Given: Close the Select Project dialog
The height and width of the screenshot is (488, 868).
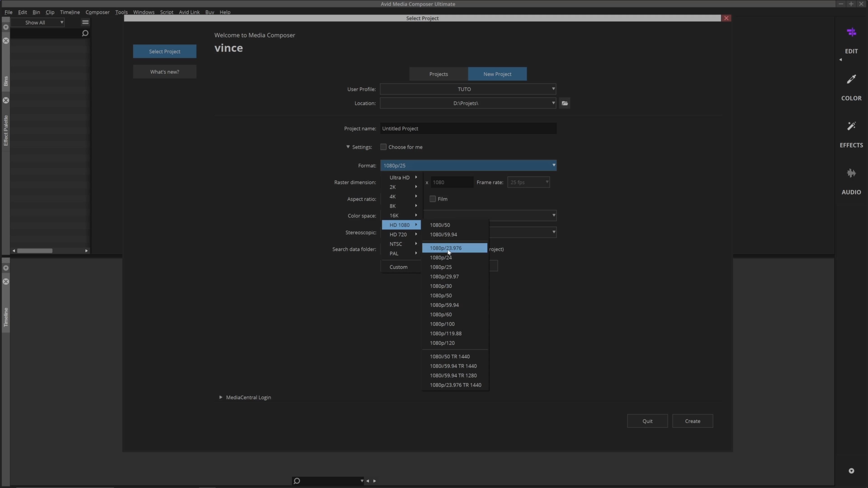Looking at the screenshot, I should [726, 18].
